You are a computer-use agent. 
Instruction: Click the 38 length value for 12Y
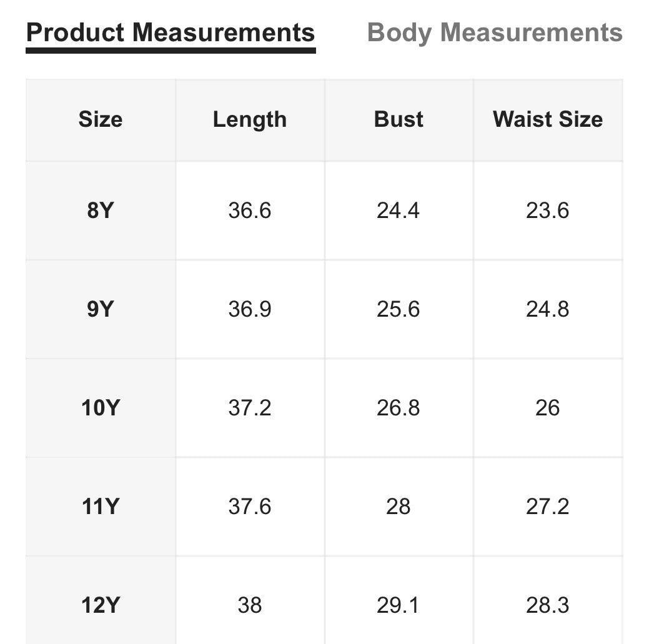point(250,605)
